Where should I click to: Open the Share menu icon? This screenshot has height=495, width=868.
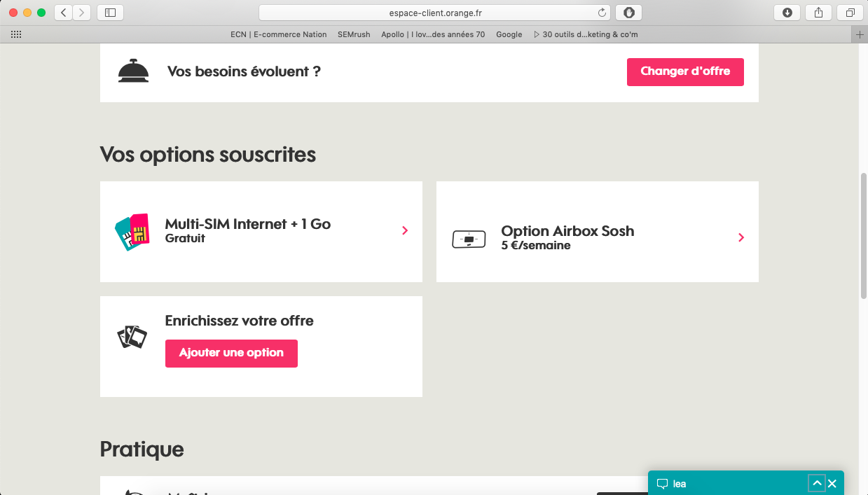[819, 13]
